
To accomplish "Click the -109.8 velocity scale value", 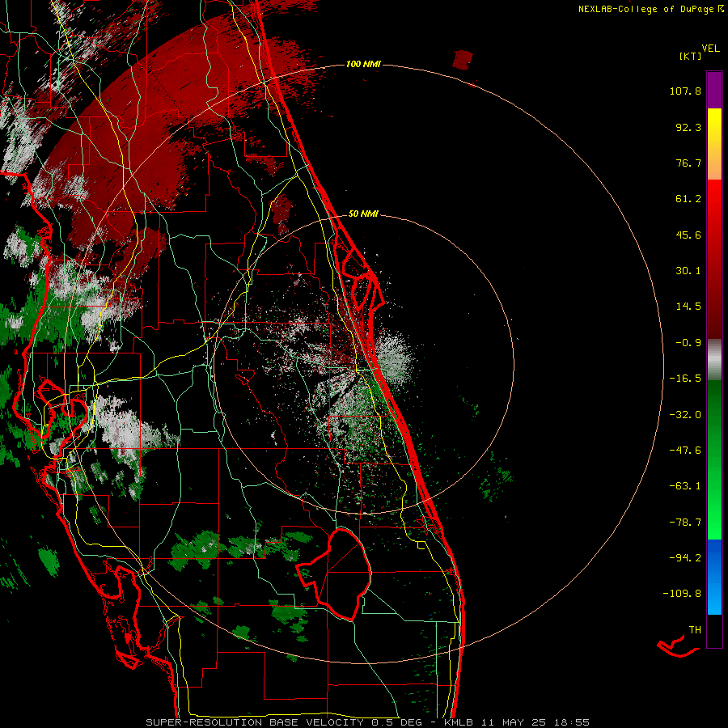I will pyautogui.click(x=682, y=594).
